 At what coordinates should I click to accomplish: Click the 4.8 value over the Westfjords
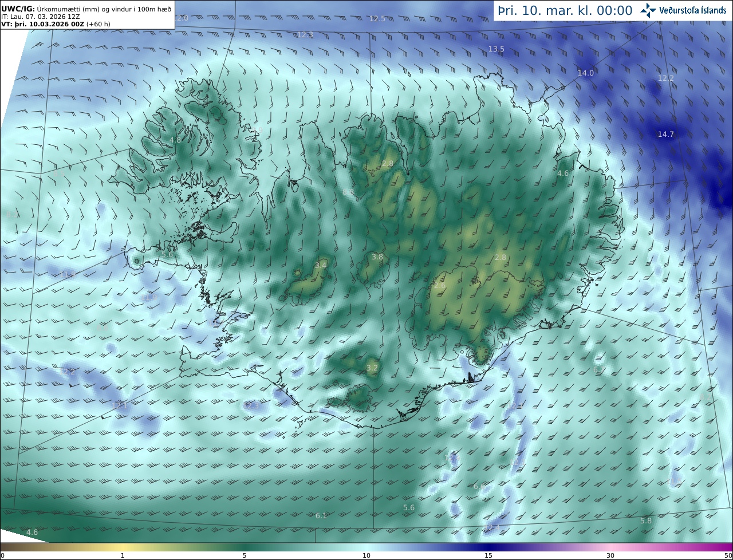point(176,140)
